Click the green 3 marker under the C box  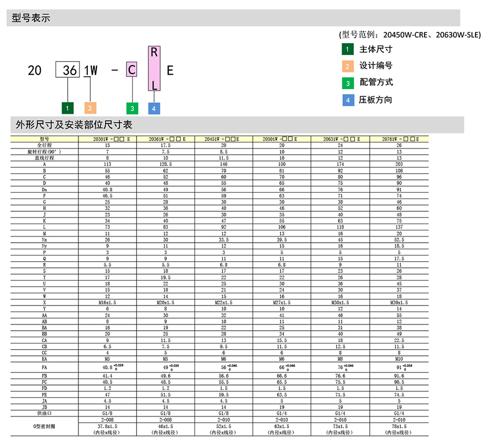coord(132,108)
